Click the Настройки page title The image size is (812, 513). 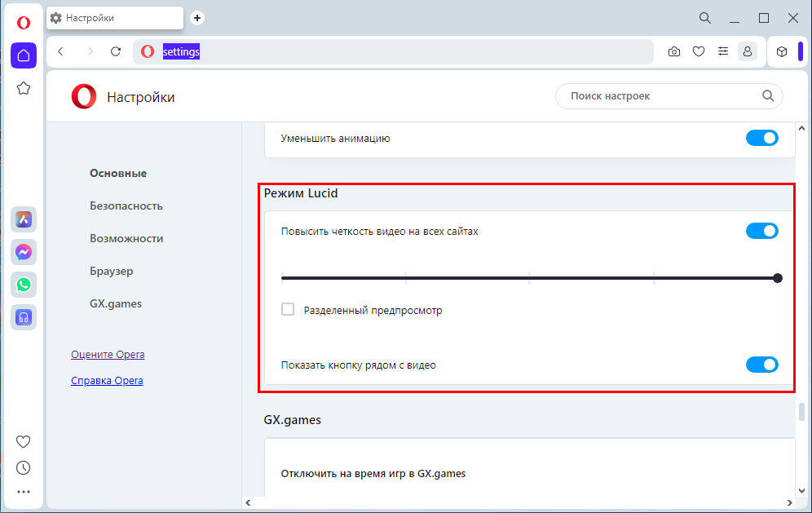coord(141,97)
